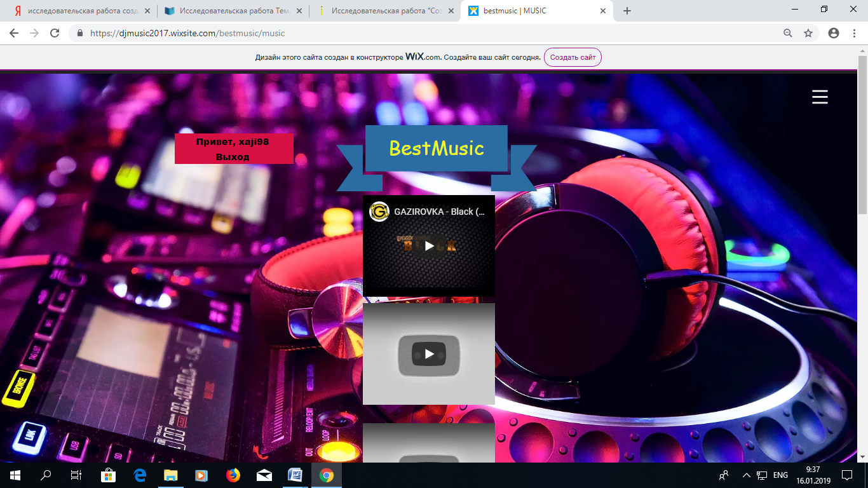
Task: Open Windows taskbar search
Action: click(46, 475)
